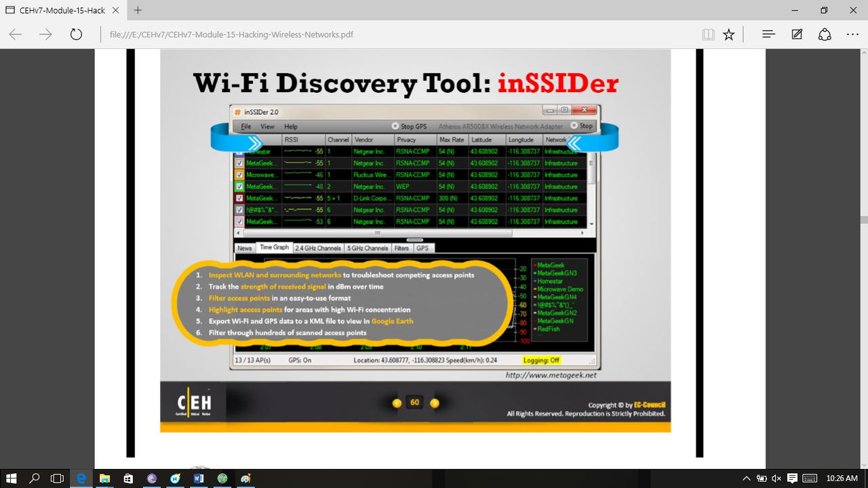Image resolution: width=868 pixels, height=488 pixels.
Task: Open inSSIDer File menu
Action: click(246, 127)
